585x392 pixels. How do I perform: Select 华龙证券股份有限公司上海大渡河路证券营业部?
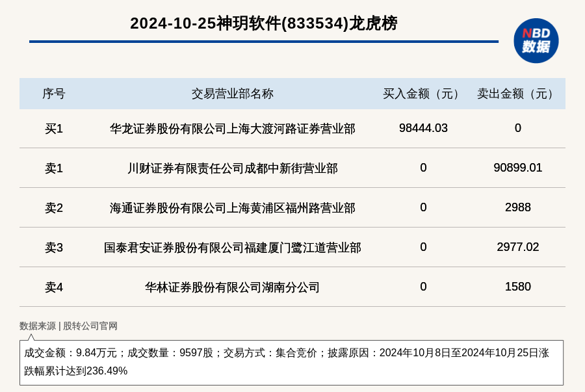pyautogui.click(x=233, y=129)
